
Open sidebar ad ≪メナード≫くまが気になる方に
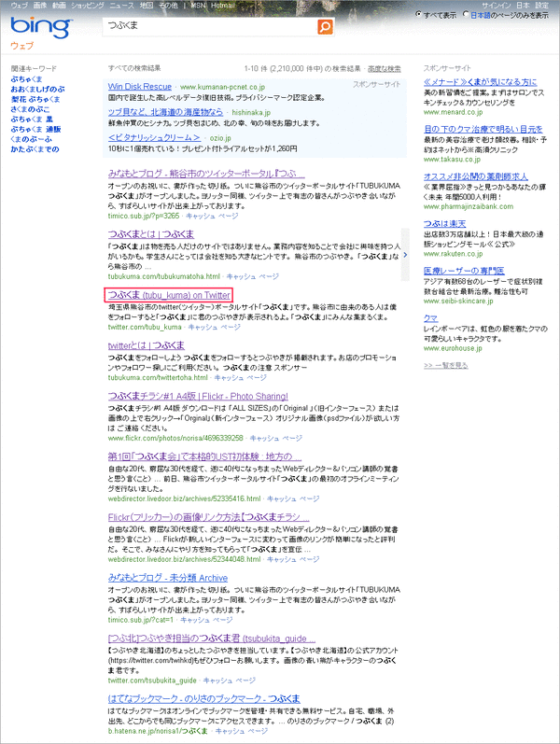pyautogui.click(x=481, y=81)
